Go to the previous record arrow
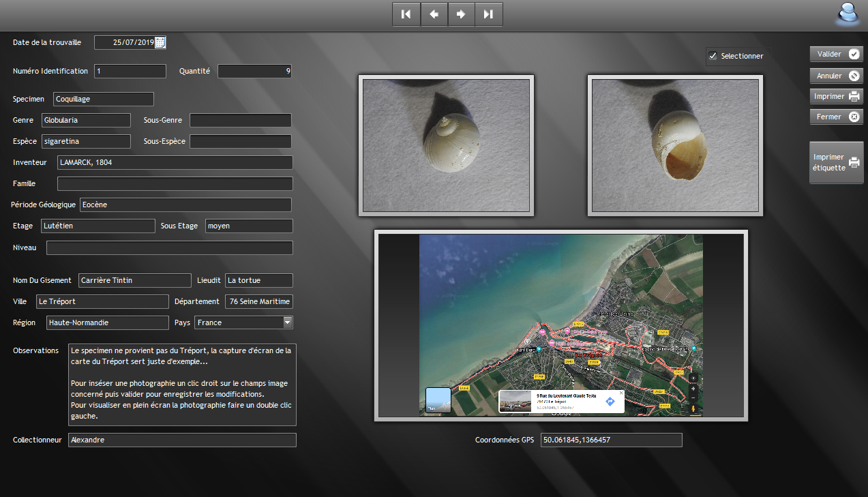 (x=434, y=14)
